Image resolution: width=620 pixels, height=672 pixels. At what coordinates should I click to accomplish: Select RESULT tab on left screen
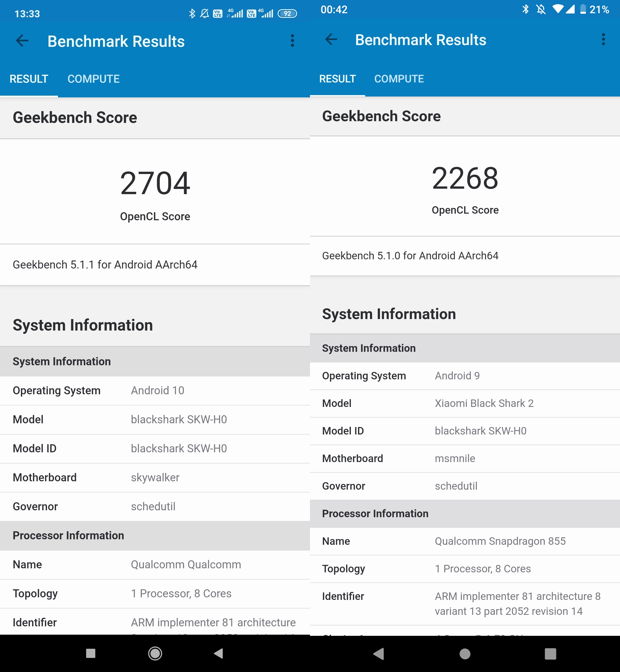(29, 79)
